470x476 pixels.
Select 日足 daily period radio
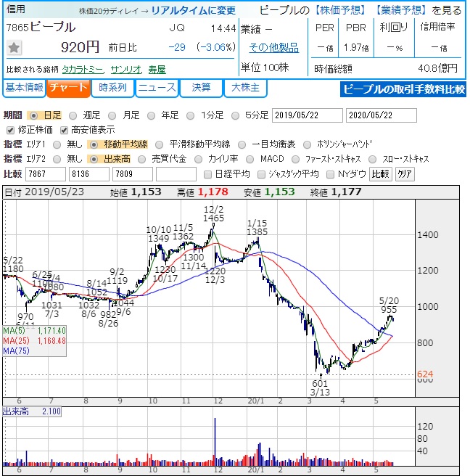(33, 115)
